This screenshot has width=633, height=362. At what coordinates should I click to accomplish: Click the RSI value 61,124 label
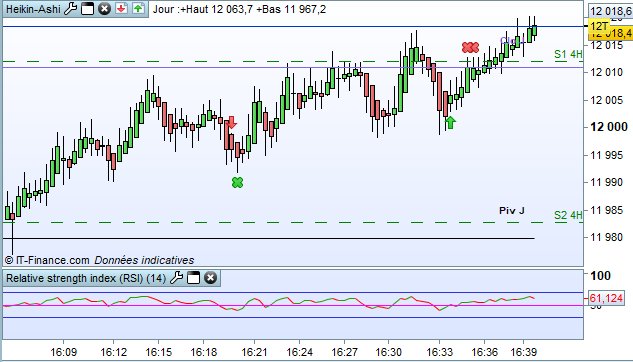[606, 298]
